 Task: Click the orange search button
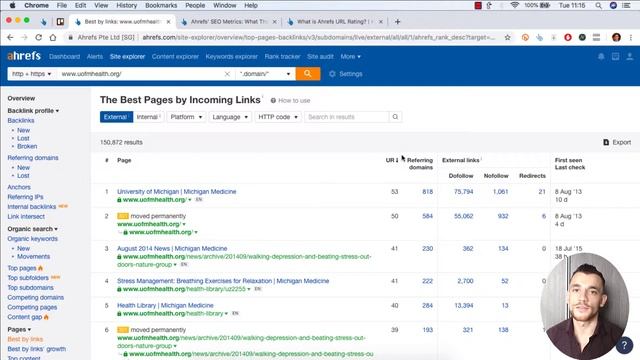[308, 74]
